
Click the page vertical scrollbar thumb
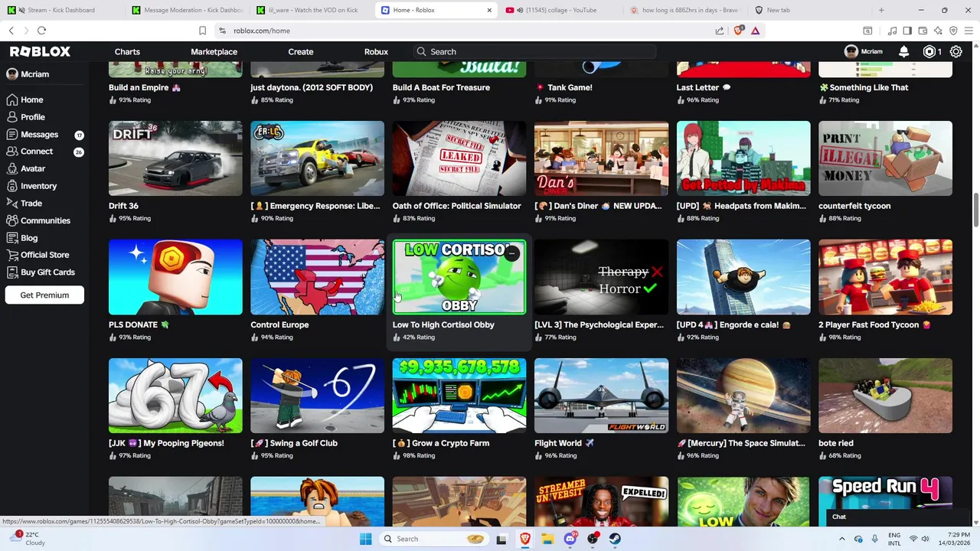click(x=975, y=210)
